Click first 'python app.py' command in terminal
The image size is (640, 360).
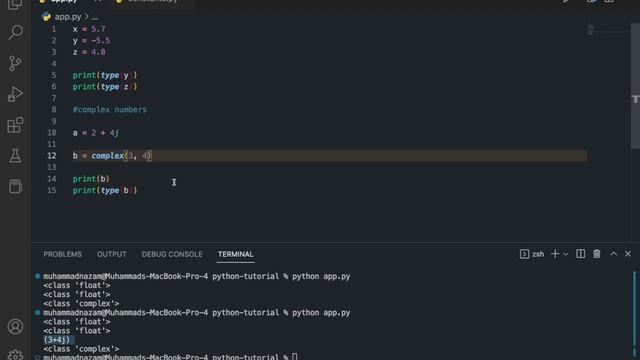tap(321, 276)
